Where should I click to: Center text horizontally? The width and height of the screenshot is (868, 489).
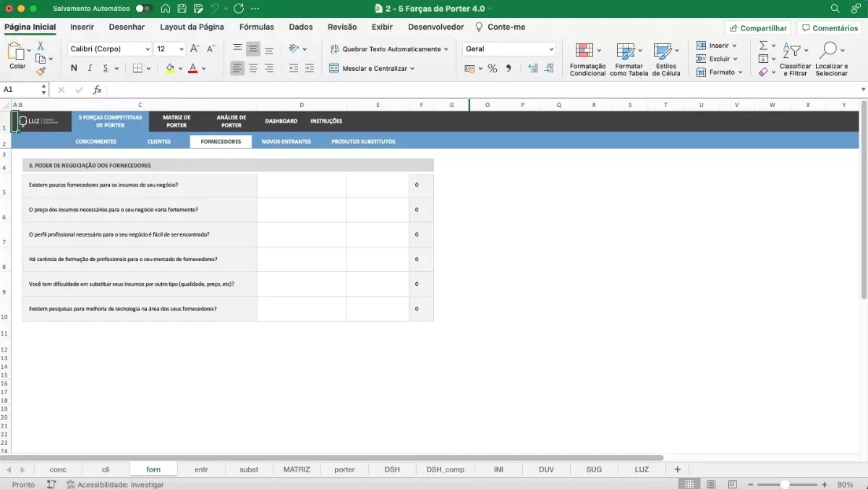(253, 68)
